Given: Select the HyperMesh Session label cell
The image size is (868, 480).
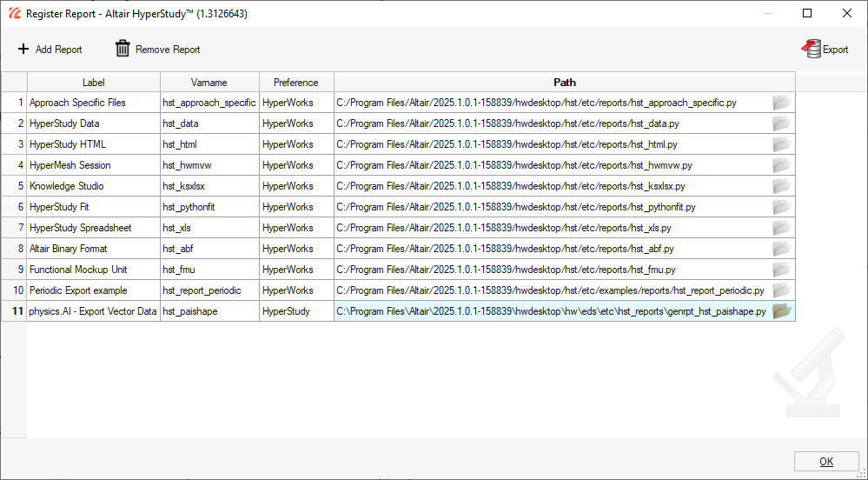Looking at the screenshot, I should point(94,165).
